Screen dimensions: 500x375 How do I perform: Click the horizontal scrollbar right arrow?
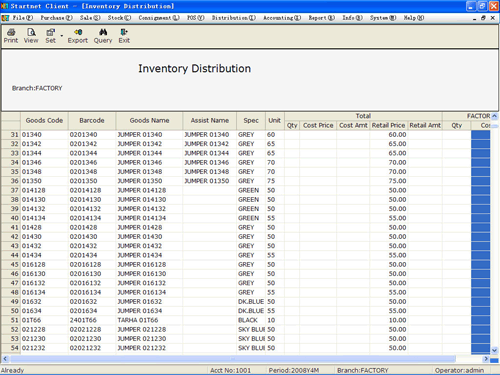[486, 359]
